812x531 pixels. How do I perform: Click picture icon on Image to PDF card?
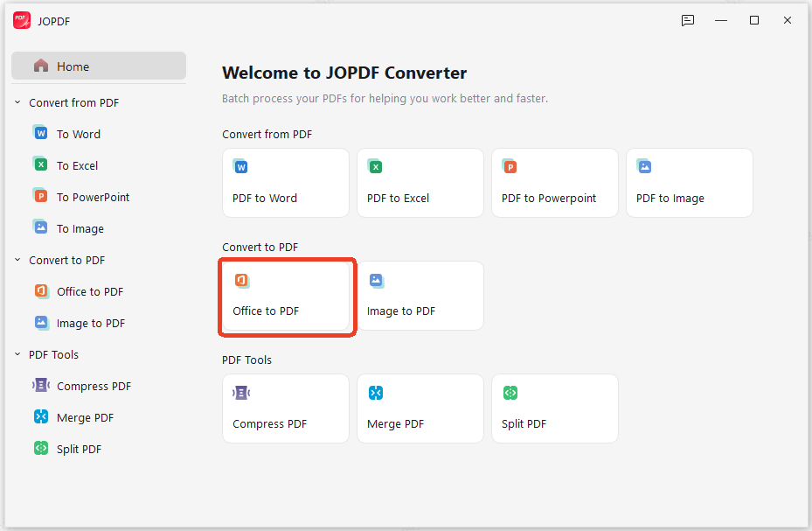377,280
